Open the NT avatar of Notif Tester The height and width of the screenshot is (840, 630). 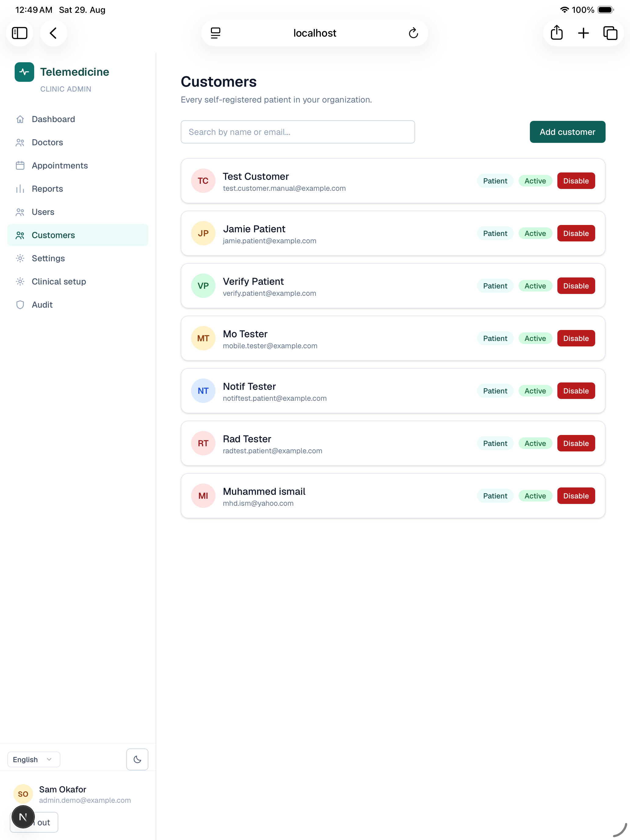tap(203, 391)
